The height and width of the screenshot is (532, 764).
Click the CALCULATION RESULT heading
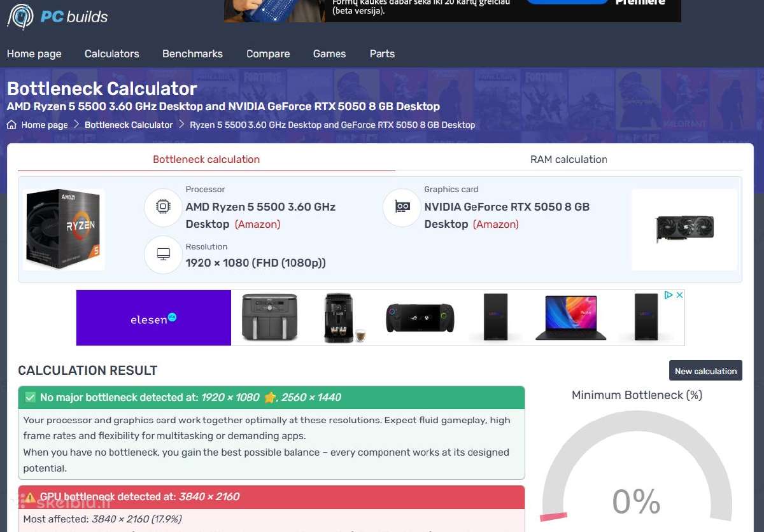click(88, 370)
